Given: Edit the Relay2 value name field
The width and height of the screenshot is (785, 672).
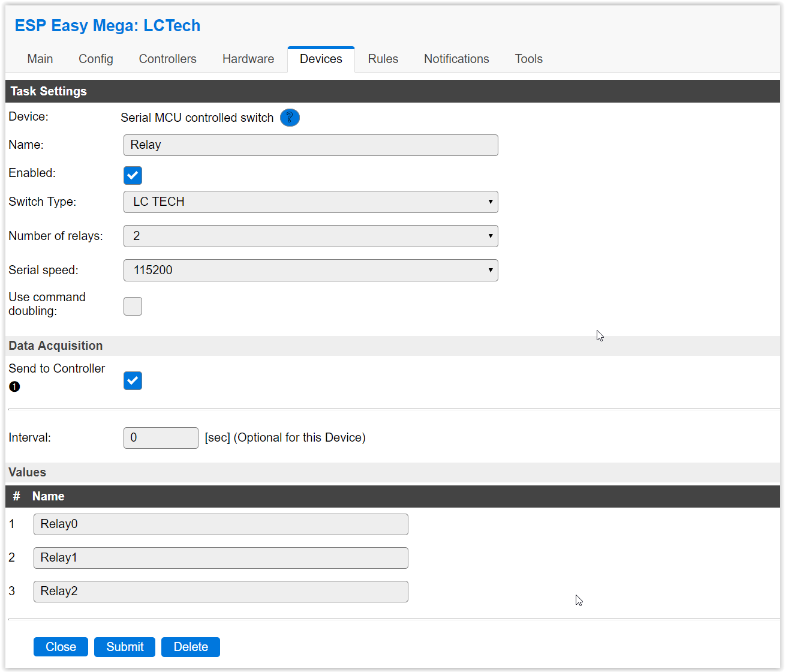Looking at the screenshot, I should pyautogui.click(x=221, y=592).
